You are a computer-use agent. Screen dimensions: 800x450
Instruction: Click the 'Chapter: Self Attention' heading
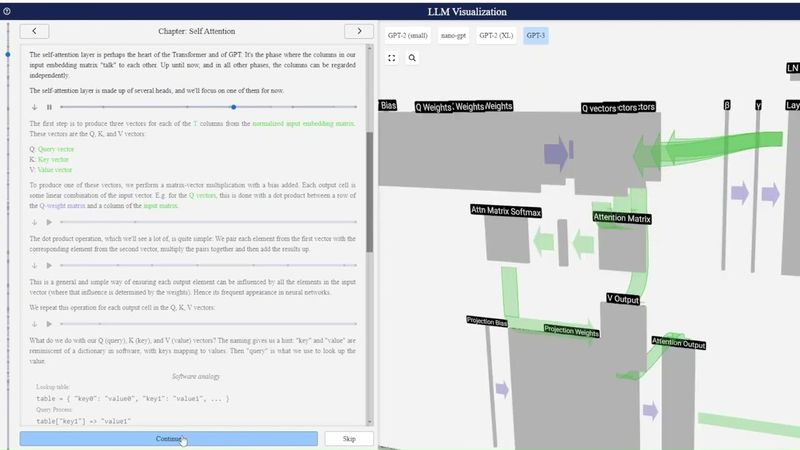tap(196, 31)
